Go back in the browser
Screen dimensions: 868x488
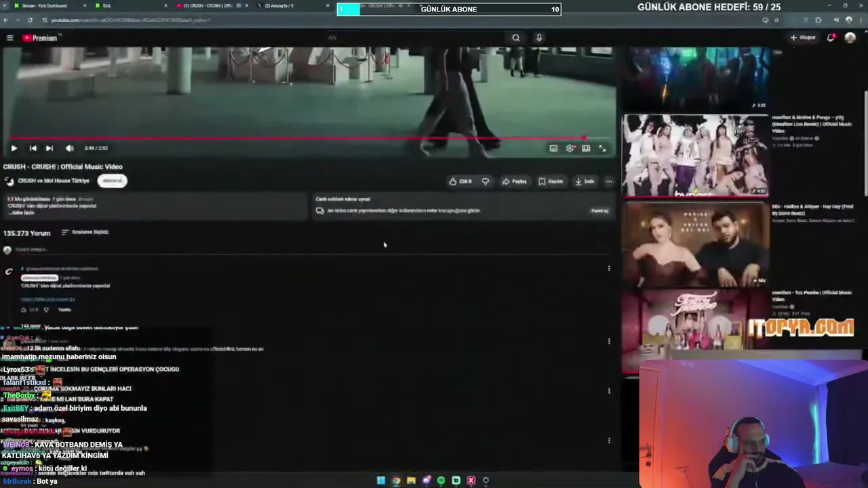point(5,20)
